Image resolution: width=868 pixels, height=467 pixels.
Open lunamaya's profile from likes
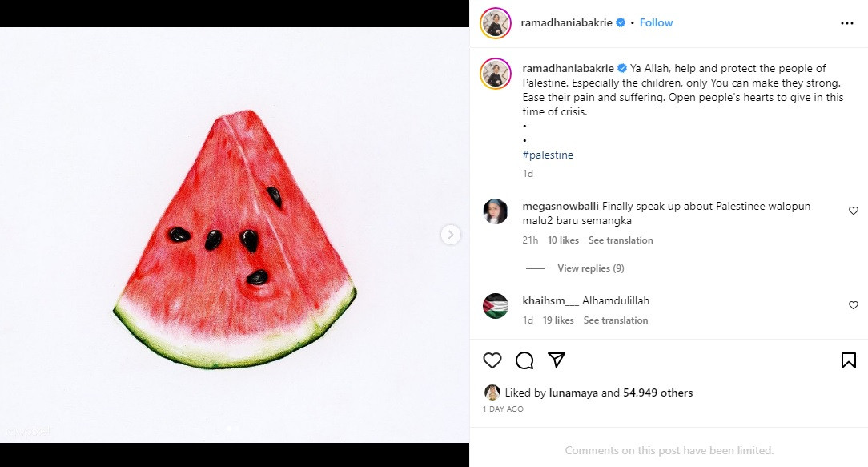point(573,393)
